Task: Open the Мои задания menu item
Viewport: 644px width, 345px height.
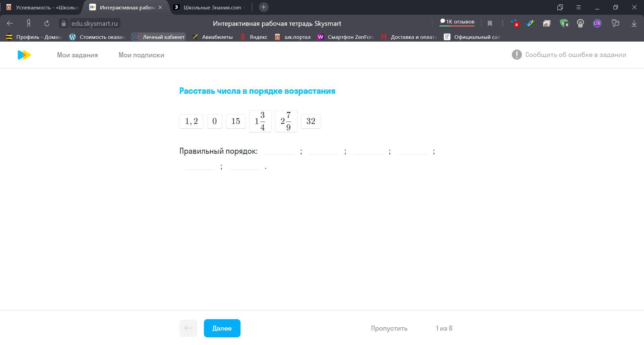Action: pyautogui.click(x=77, y=55)
